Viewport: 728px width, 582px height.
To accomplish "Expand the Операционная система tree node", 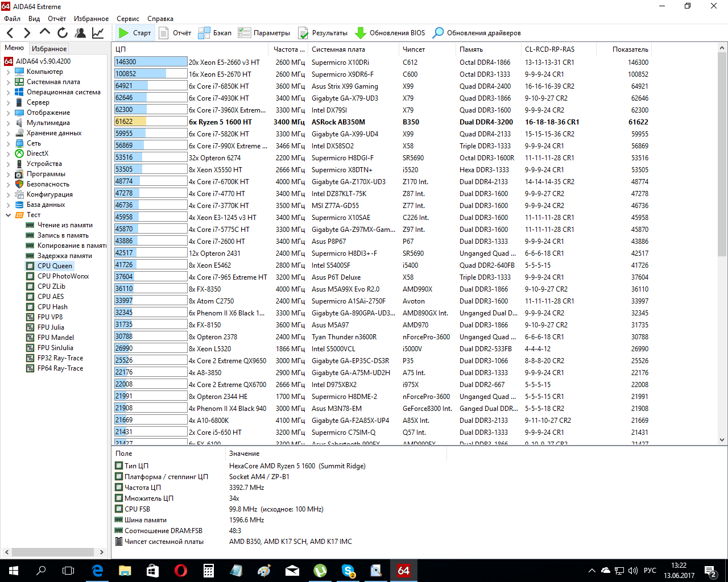I will point(8,92).
